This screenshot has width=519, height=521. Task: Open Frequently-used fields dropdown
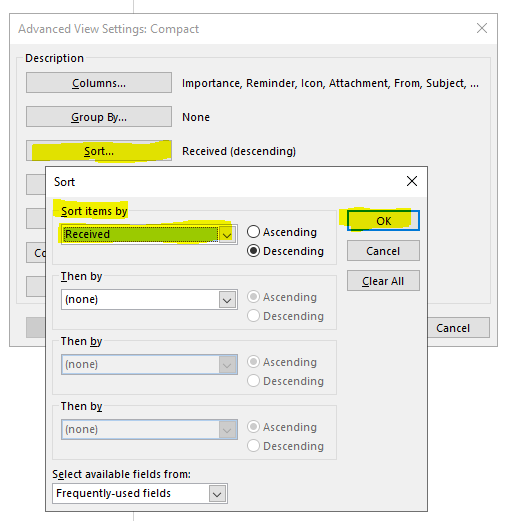click(217, 494)
